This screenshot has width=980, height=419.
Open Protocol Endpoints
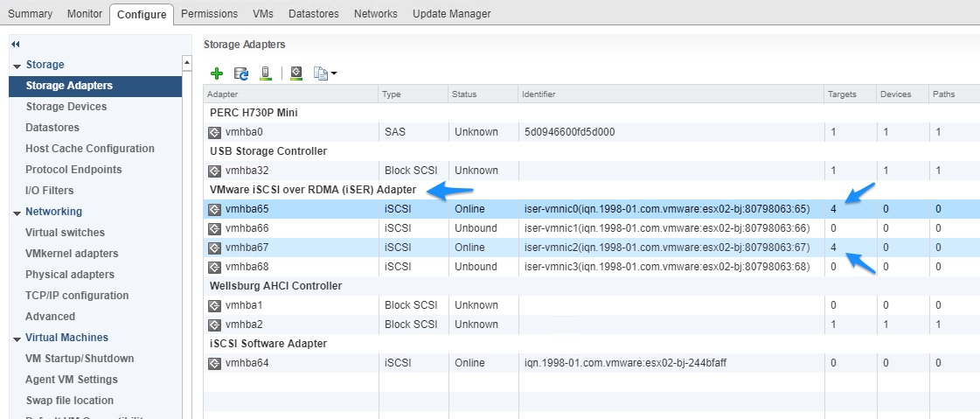pos(73,170)
